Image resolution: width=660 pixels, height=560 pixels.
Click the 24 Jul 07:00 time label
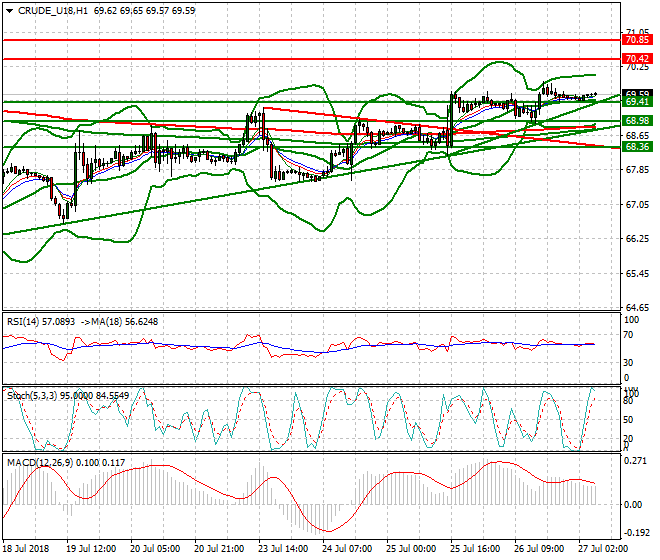pos(347,549)
